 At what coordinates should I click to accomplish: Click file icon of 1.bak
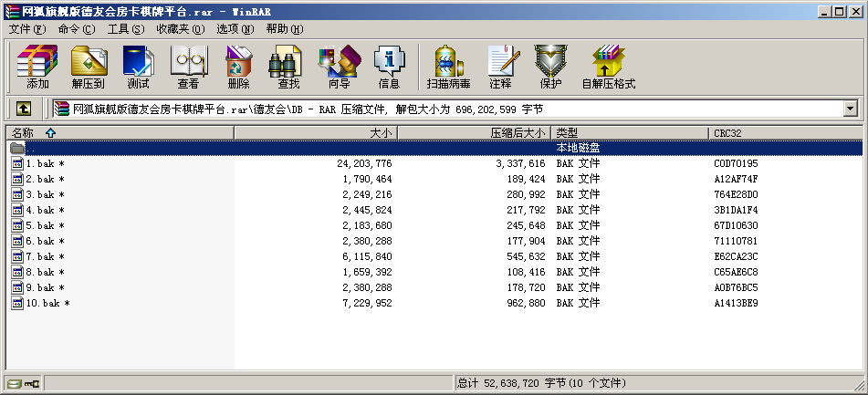[17, 164]
